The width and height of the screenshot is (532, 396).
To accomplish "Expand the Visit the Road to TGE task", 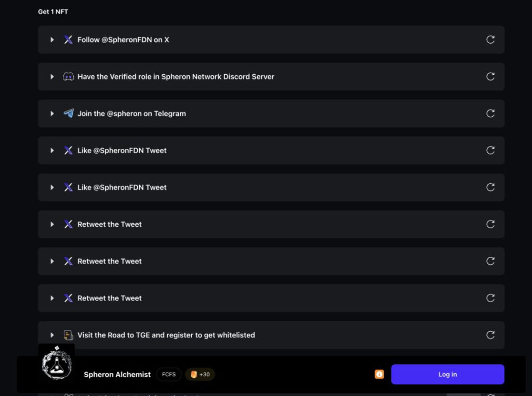I will pos(52,335).
